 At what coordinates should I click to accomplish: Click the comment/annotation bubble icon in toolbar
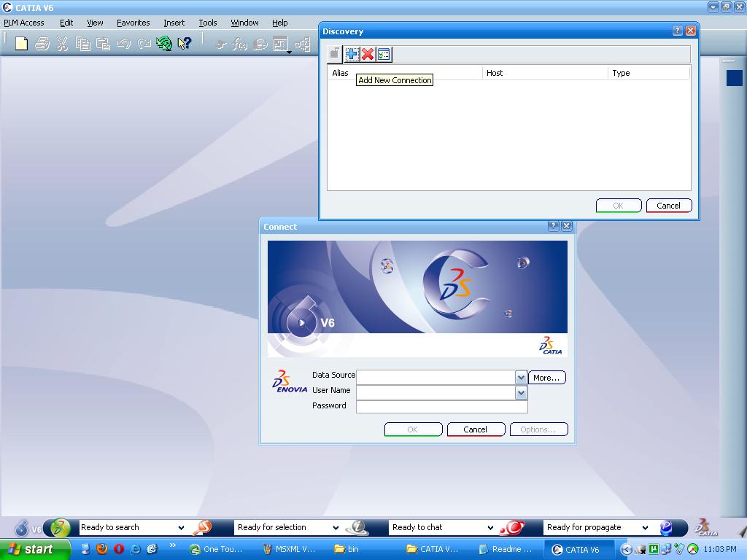pyautogui.click(x=260, y=44)
